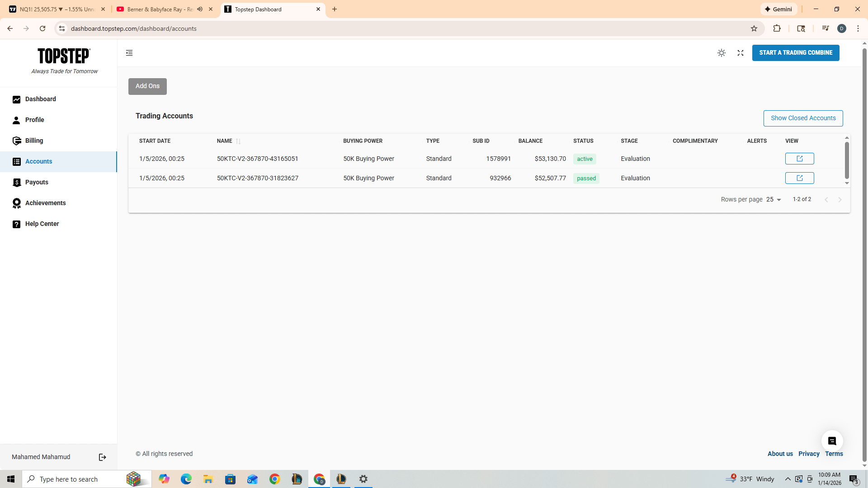Open view for account ending 43165051
Screen dimensions: 868x488
tap(799, 159)
